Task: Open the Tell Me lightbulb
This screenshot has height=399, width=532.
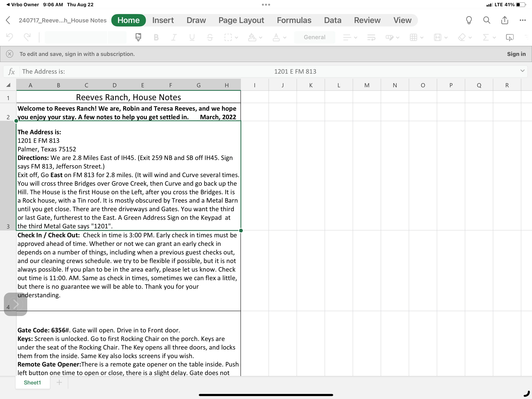Action: point(469,20)
